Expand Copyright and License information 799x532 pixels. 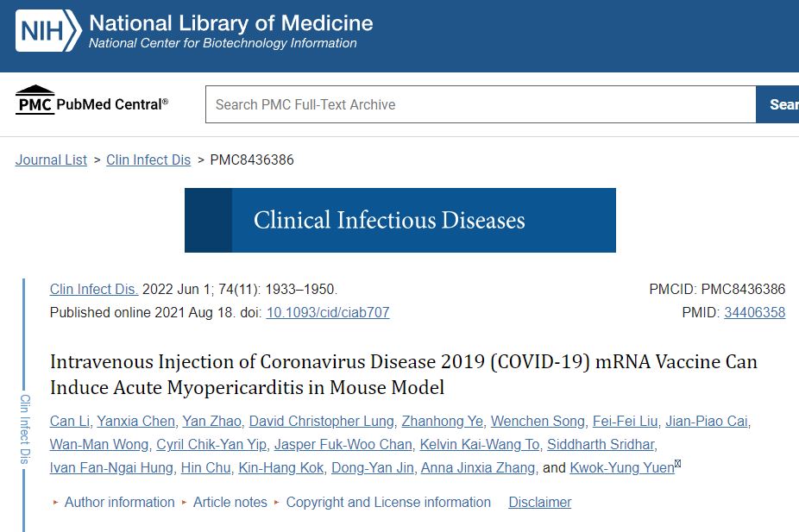[x=388, y=502]
